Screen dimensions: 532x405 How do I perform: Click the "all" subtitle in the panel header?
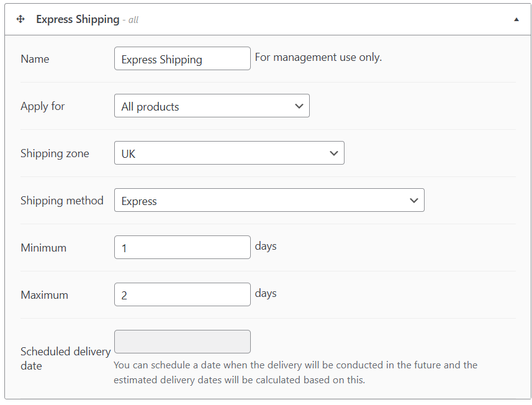[133, 20]
